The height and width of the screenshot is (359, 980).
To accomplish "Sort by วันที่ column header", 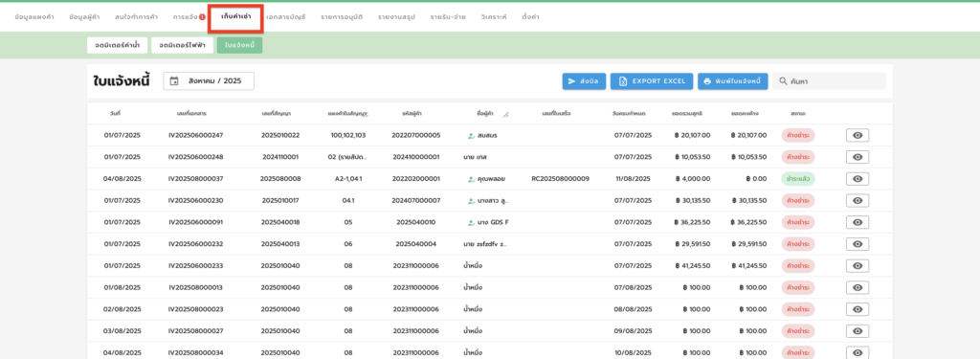I will [x=115, y=114].
